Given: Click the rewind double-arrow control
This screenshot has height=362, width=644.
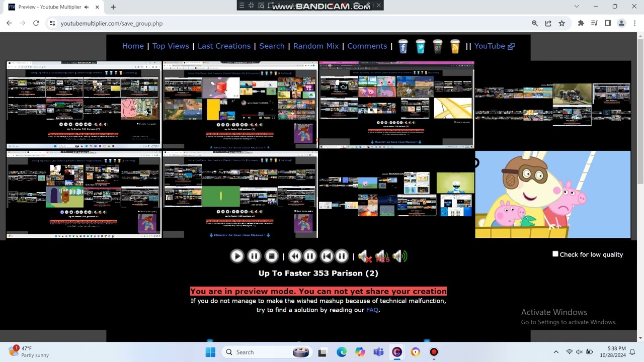Looking at the screenshot, I should point(295,256).
